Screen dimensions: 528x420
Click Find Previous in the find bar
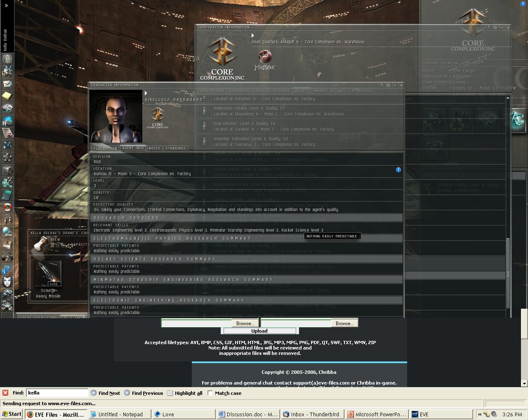(144, 393)
